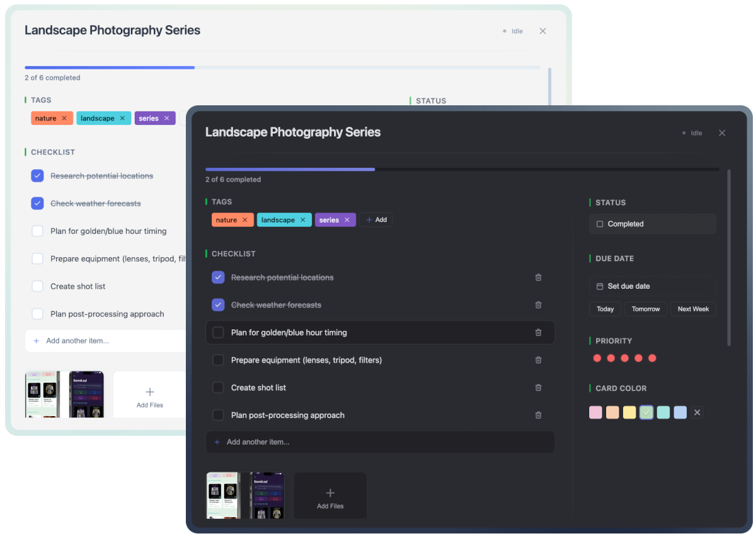The height and width of the screenshot is (536, 756).
Task: Remove the 'series' tag in dark panel
Action: tap(346, 220)
